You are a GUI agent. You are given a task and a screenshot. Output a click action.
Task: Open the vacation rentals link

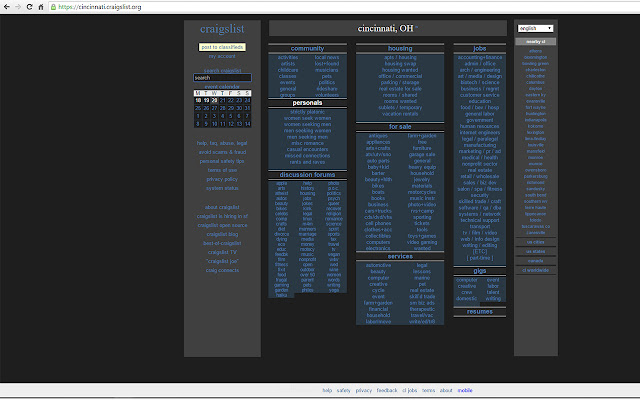point(400,114)
